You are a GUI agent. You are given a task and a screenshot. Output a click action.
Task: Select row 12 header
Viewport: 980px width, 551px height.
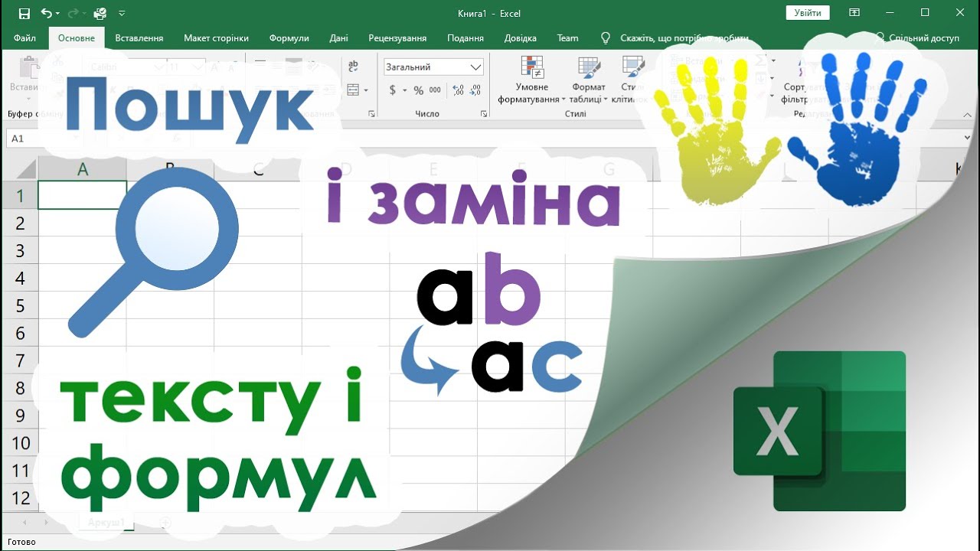pyautogui.click(x=21, y=498)
